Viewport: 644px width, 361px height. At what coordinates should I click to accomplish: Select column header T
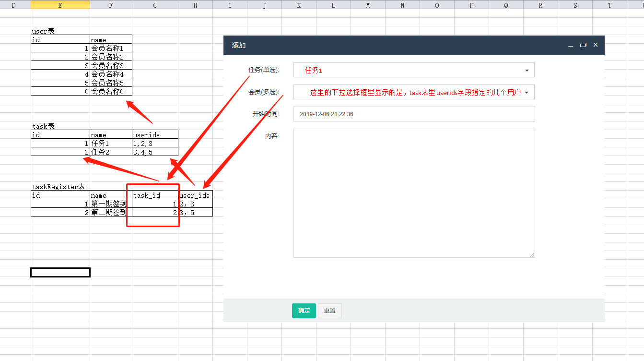(609, 5)
